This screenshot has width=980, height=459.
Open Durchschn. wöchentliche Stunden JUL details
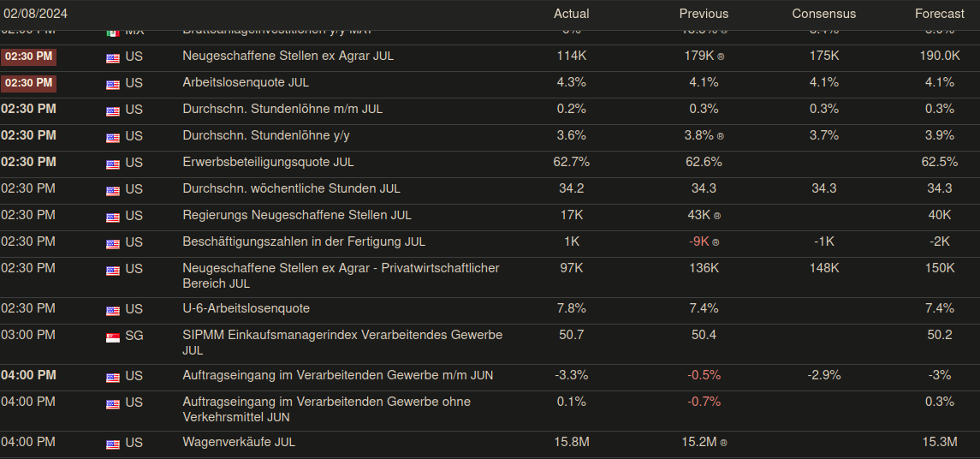pos(291,188)
